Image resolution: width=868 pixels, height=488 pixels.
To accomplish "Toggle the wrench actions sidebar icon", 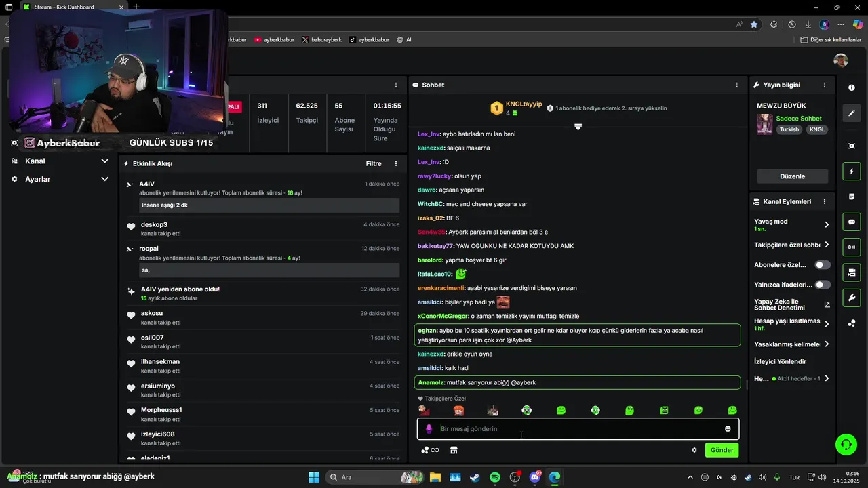I will coord(852,298).
